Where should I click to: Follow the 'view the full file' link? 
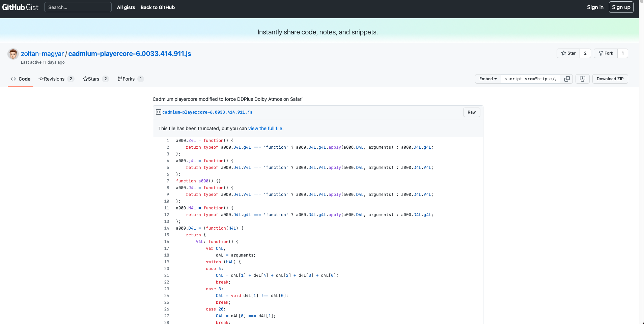point(265,128)
